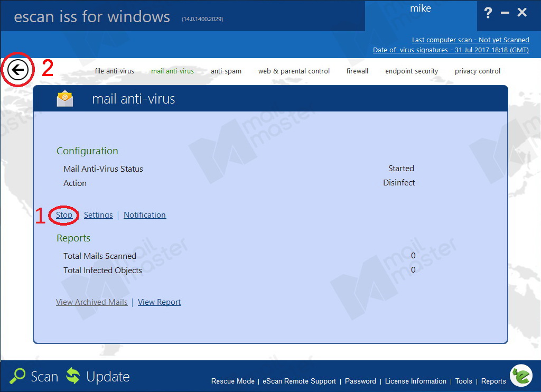Go to web & parental control tab
The height and width of the screenshot is (392, 541).
294,71
